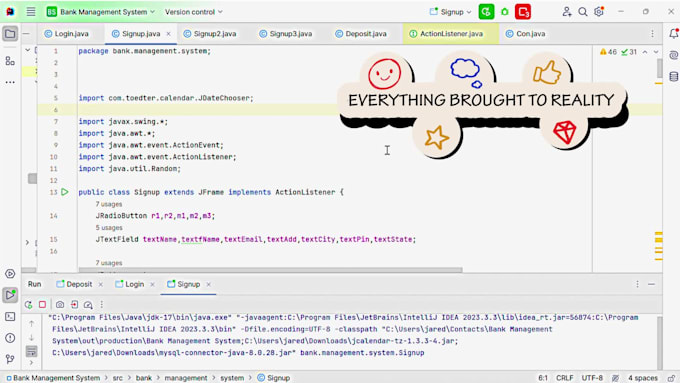
Task: Open the warnings count 46 inspection widget
Action: (x=608, y=52)
